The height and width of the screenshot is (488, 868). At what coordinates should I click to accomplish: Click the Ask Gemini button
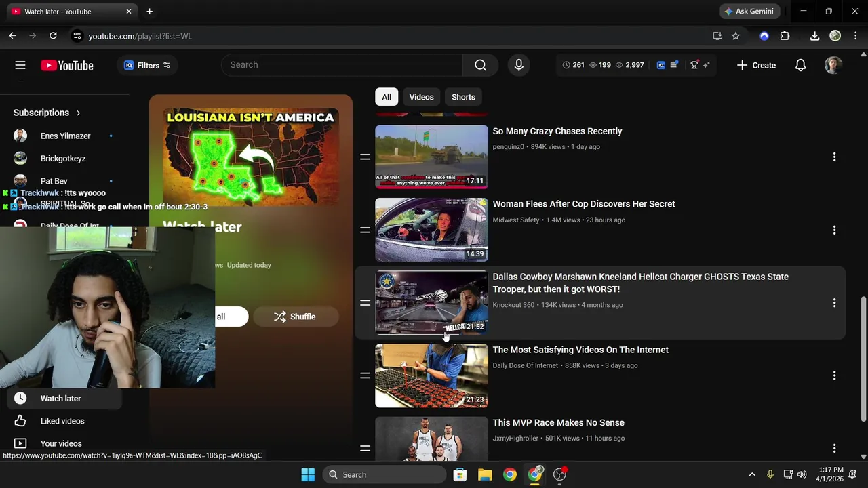pyautogui.click(x=749, y=12)
